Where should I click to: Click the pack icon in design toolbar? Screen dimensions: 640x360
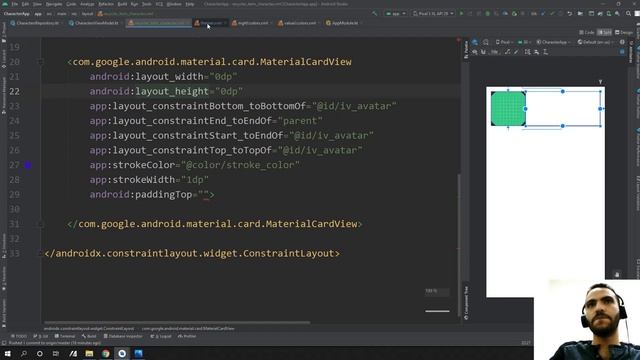point(528,52)
